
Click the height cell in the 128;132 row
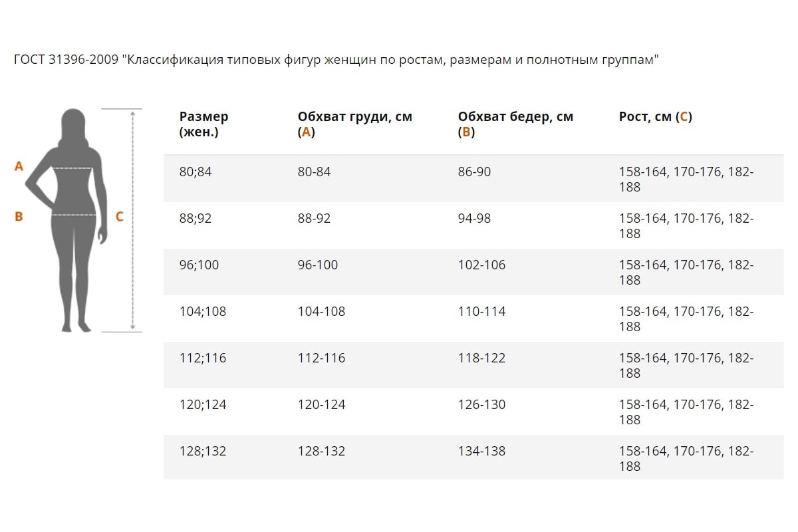686,459
